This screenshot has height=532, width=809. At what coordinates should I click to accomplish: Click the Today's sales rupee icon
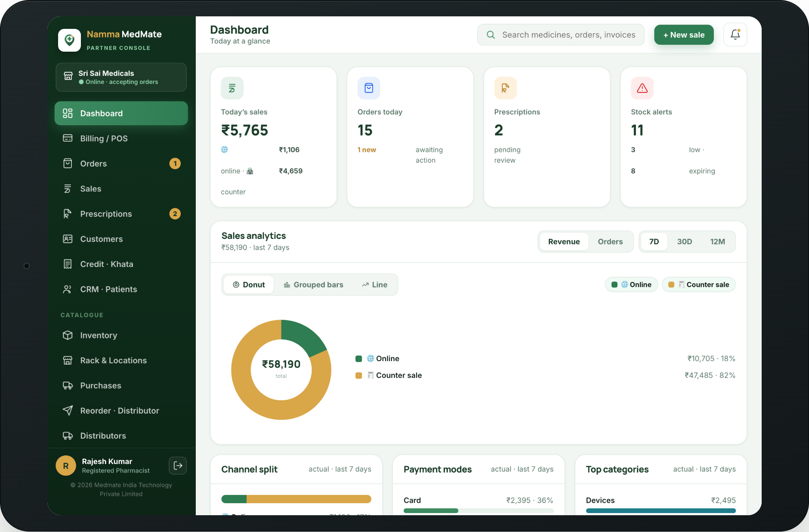pyautogui.click(x=232, y=88)
